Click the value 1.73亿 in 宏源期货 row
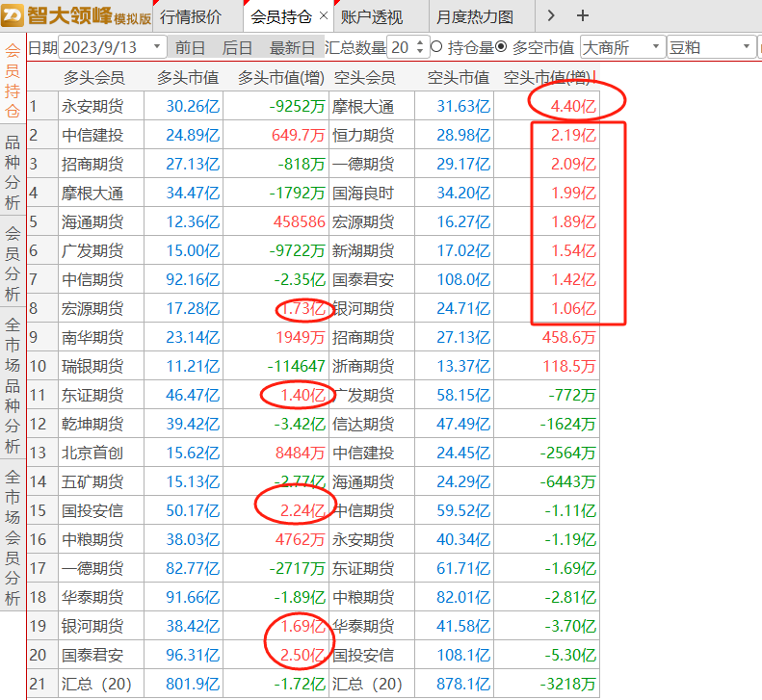 coord(303,308)
